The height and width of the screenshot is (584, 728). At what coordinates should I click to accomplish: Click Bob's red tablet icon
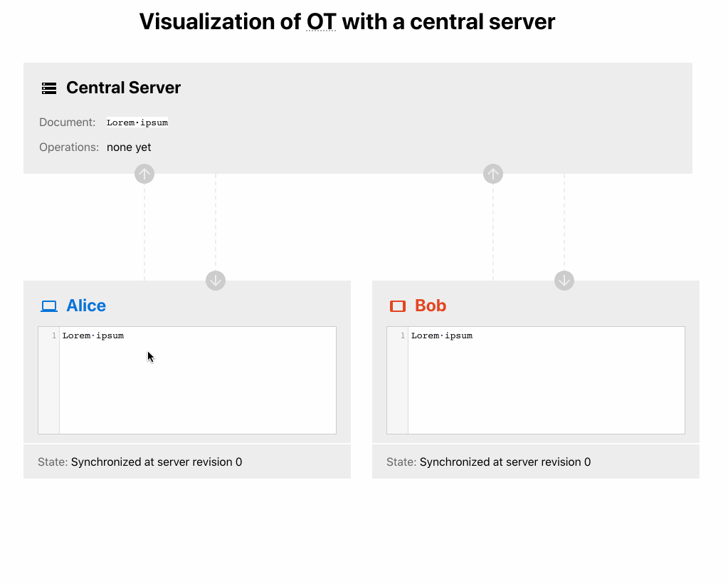click(397, 306)
